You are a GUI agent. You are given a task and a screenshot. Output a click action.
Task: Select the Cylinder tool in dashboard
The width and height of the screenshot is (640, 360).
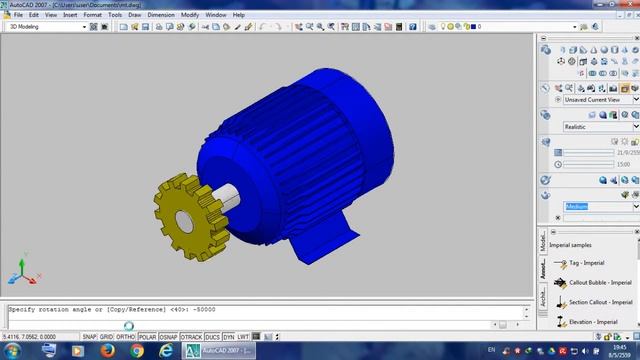615,50
